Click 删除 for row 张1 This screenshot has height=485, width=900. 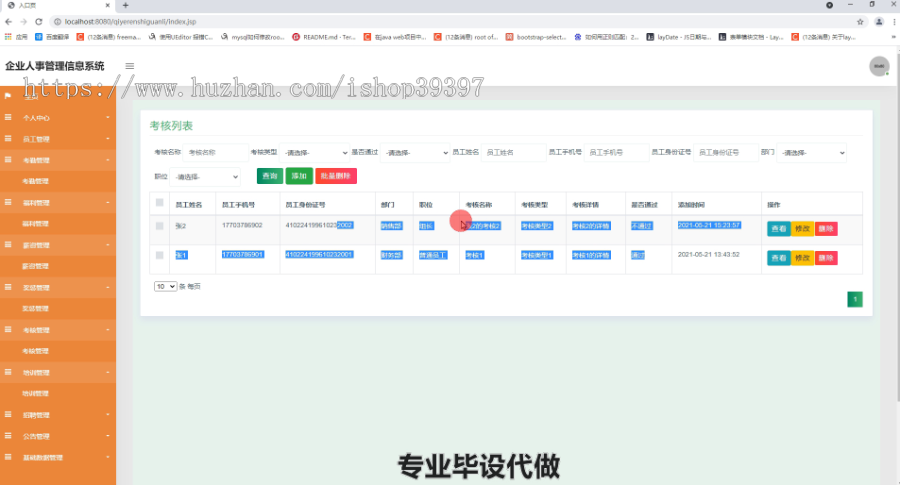coord(826,258)
